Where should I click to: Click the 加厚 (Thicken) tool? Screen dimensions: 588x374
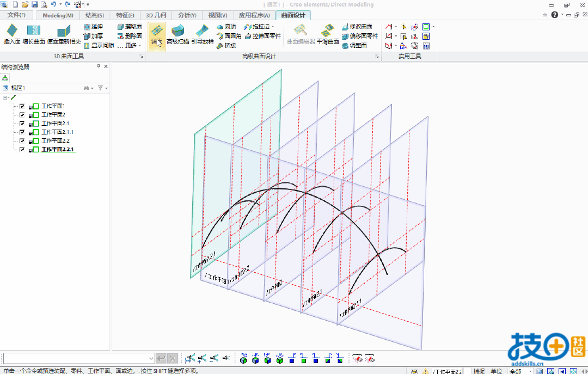click(94, 36)
